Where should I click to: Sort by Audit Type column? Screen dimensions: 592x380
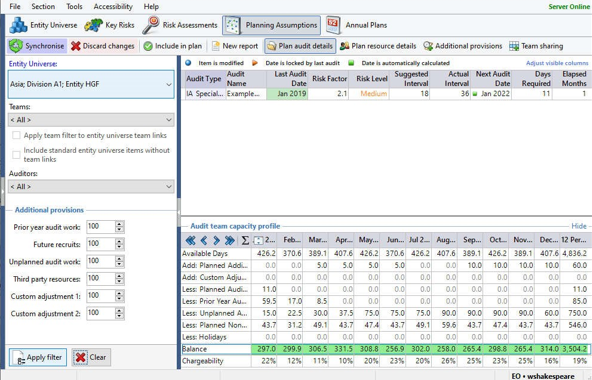point(204,79)
